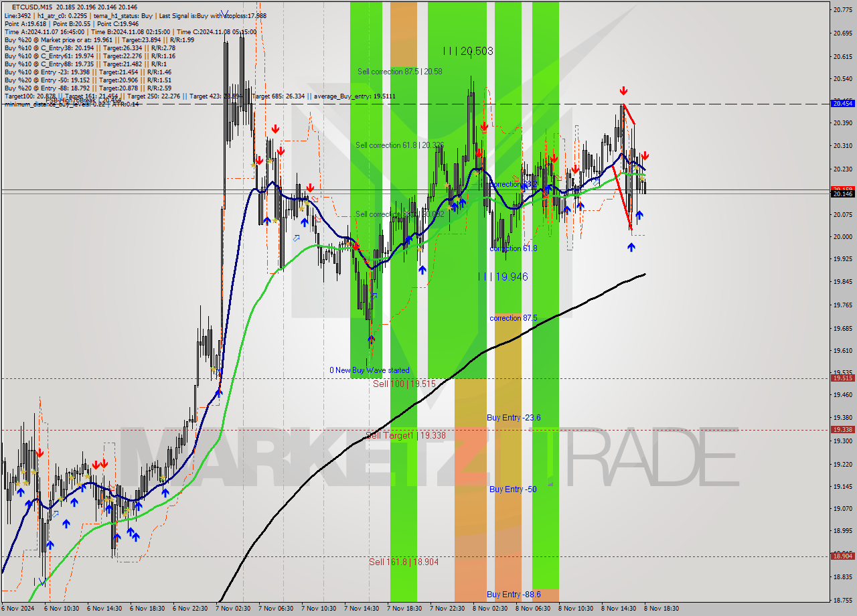
Task: Click 20.615 on the price axis
Action: pos(842,57)
